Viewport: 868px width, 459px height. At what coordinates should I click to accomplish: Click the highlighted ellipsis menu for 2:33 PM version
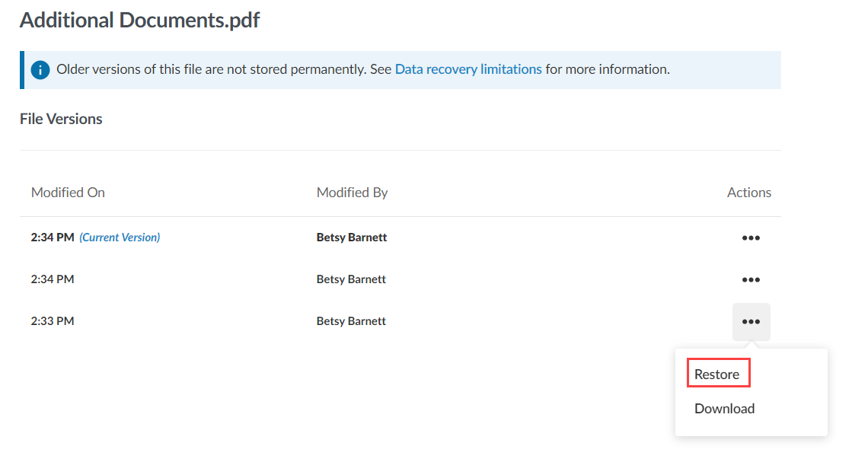coord(751,321)
